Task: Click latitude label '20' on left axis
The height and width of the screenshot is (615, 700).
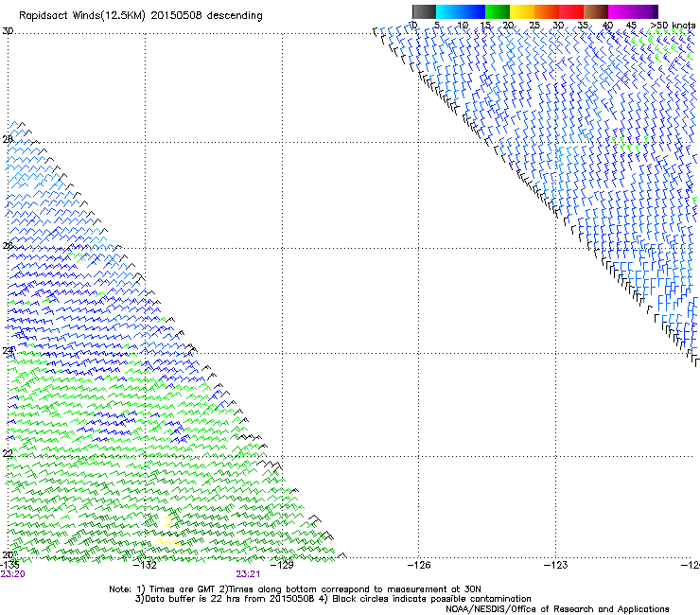Action: pos(8,554)
